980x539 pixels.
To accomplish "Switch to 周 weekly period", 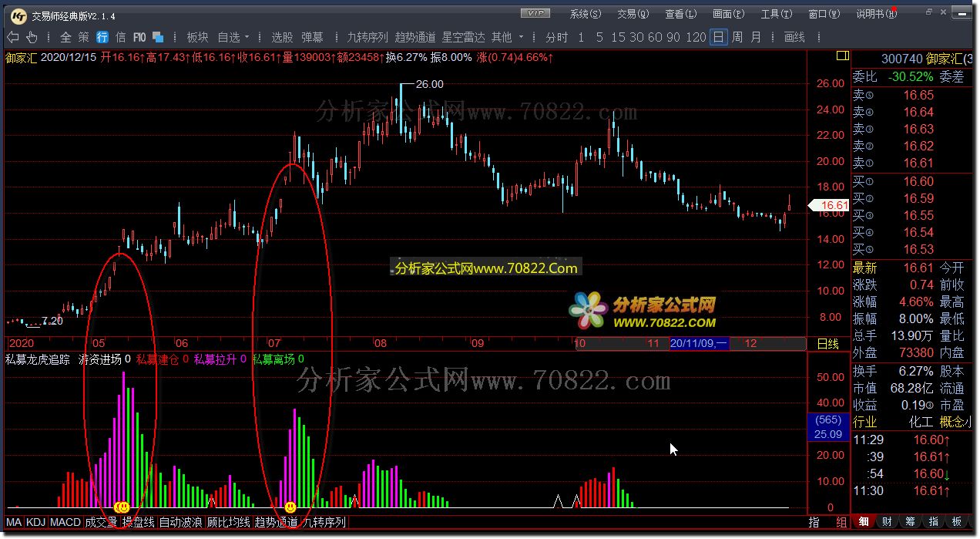I will click(x=737, y=37).
